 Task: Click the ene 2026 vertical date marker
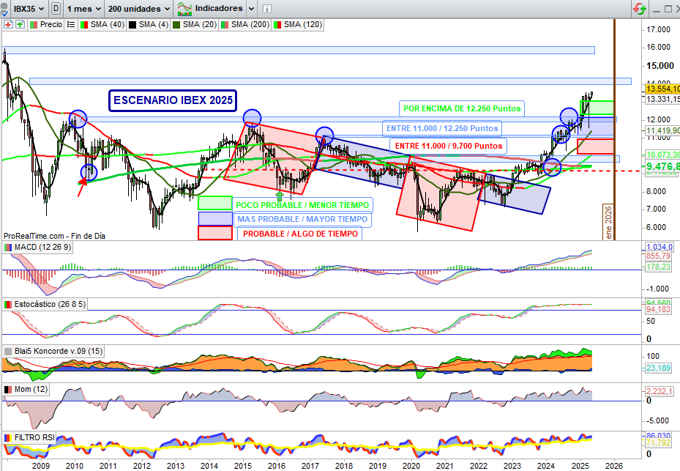[x=608, y=222]
